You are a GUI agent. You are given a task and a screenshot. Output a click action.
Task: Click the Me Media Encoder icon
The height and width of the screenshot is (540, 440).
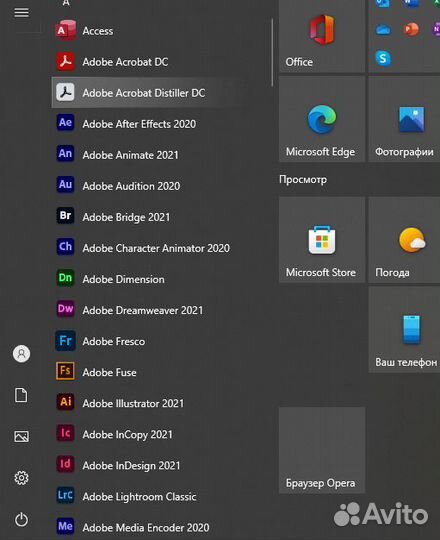[x=65, y=526]
